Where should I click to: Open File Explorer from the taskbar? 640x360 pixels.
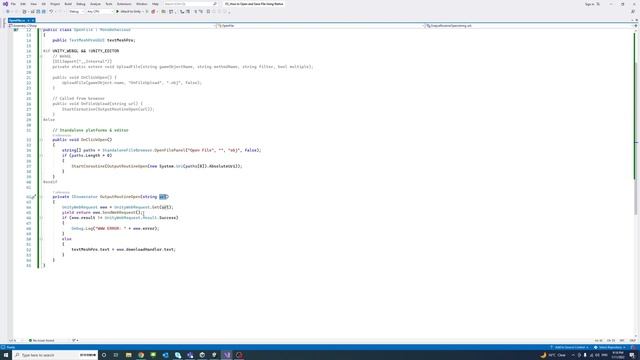click(x=129, y=355)
